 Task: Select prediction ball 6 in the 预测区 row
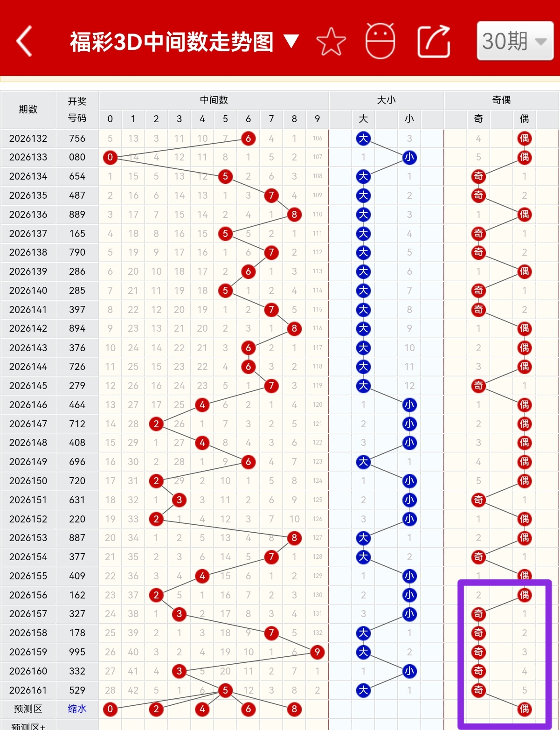(x=248, y=709)
